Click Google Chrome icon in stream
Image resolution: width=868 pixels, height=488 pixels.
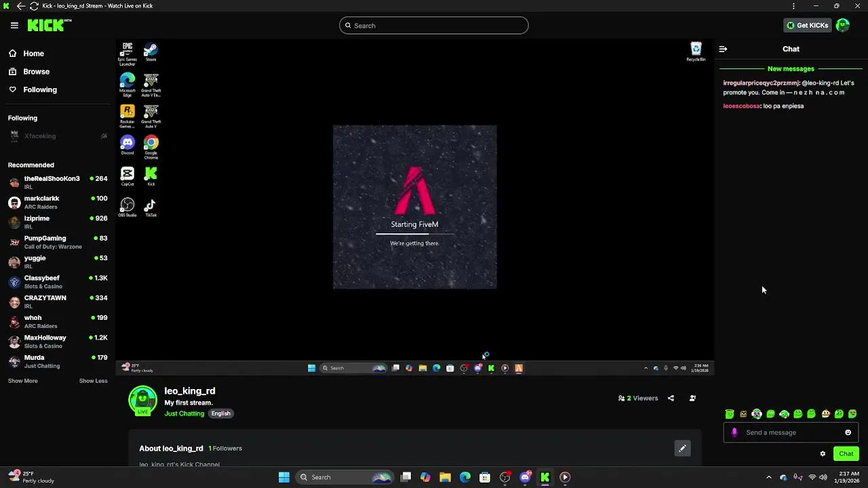click(151, 146)
